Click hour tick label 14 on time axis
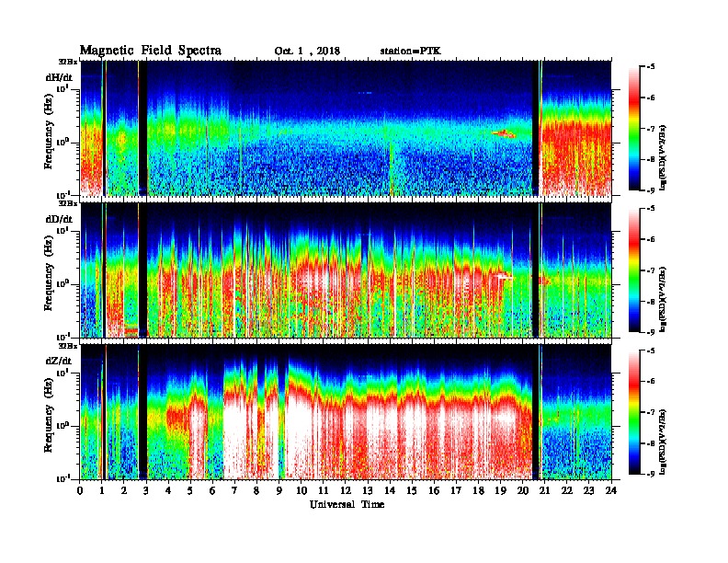 [x=390, y=491]
